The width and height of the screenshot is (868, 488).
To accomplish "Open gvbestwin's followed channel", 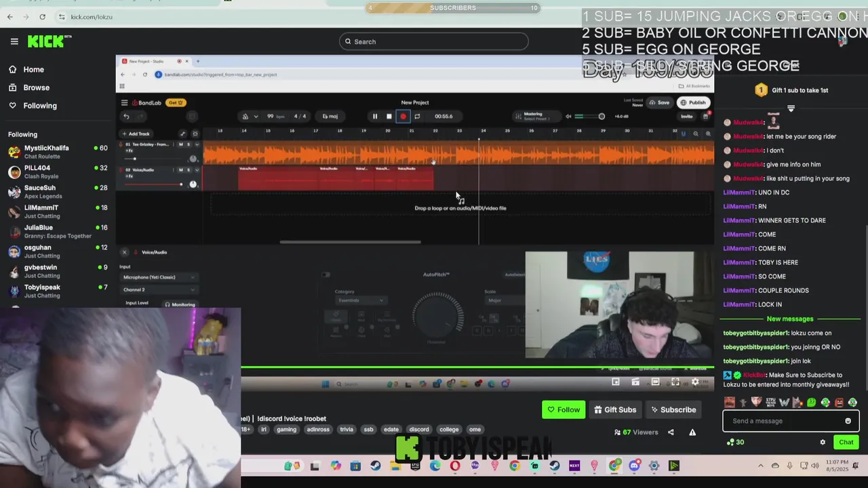I will (x=58, y=271).
